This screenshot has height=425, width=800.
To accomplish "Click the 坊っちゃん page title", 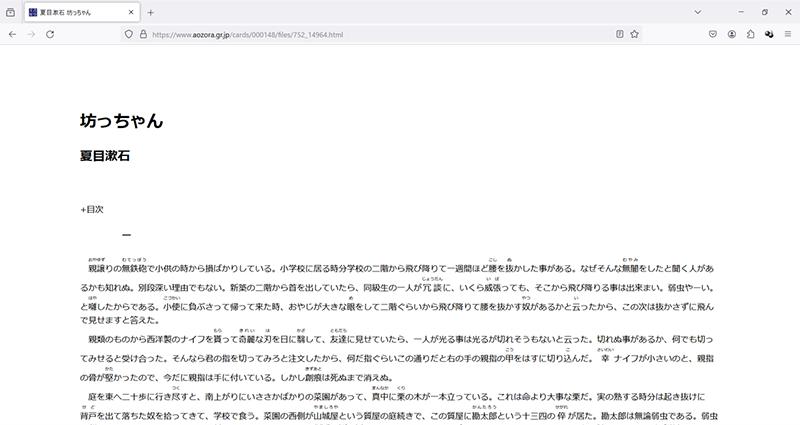I will tap(121, 121).
